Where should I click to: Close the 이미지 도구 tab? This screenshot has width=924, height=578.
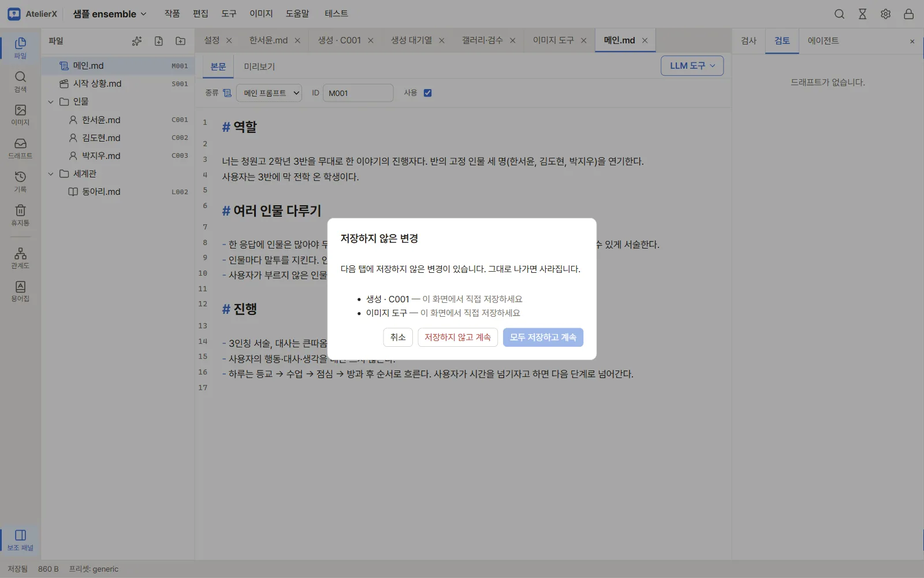click(584, 40)
